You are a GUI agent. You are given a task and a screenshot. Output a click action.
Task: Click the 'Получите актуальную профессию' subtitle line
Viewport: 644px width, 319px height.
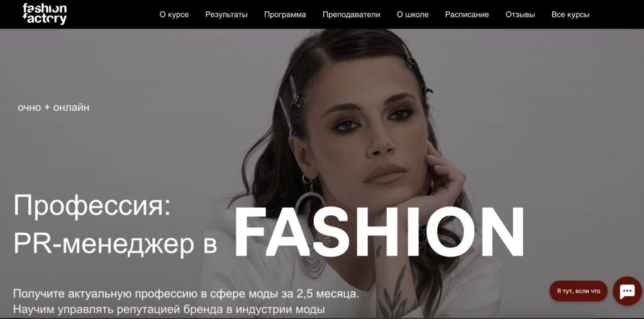(186, 294)
